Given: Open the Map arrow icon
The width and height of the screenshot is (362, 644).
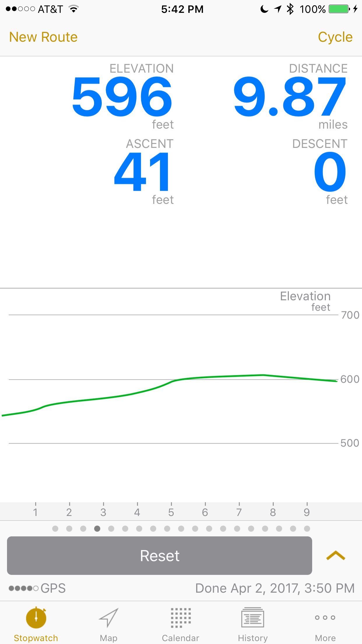Looking at the screenshot, I should [108, 617].
